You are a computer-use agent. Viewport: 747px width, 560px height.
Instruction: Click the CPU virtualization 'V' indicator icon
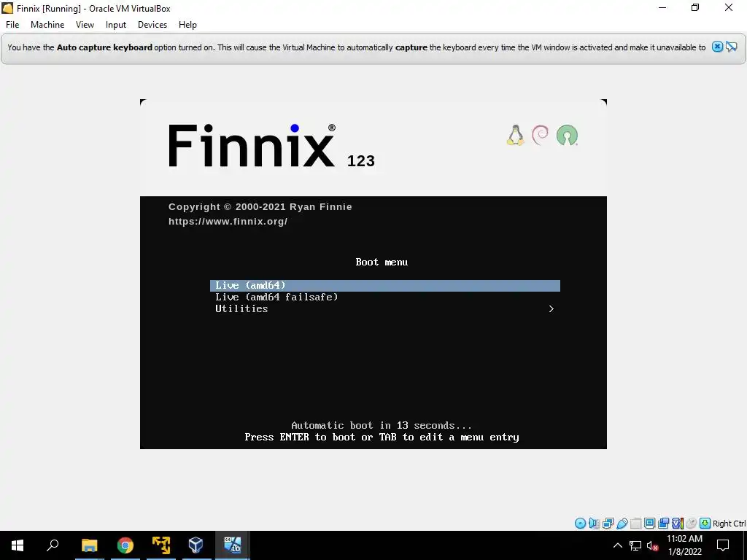(678, 524)
